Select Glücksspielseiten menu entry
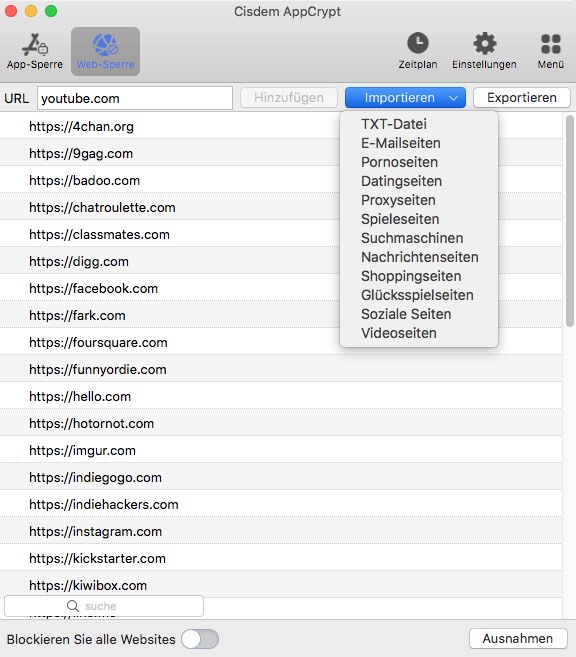576x657 pixels. (419, 295)
